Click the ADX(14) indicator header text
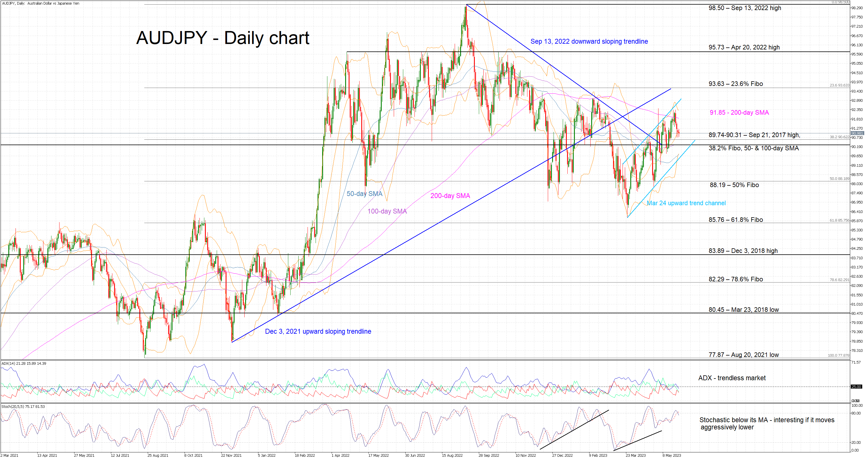 tap(24, 363)
